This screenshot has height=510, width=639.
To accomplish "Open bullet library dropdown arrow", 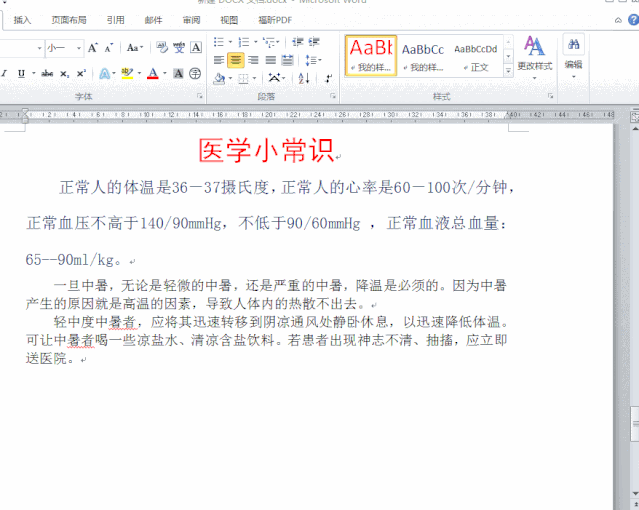I will (x=230, y=42).
